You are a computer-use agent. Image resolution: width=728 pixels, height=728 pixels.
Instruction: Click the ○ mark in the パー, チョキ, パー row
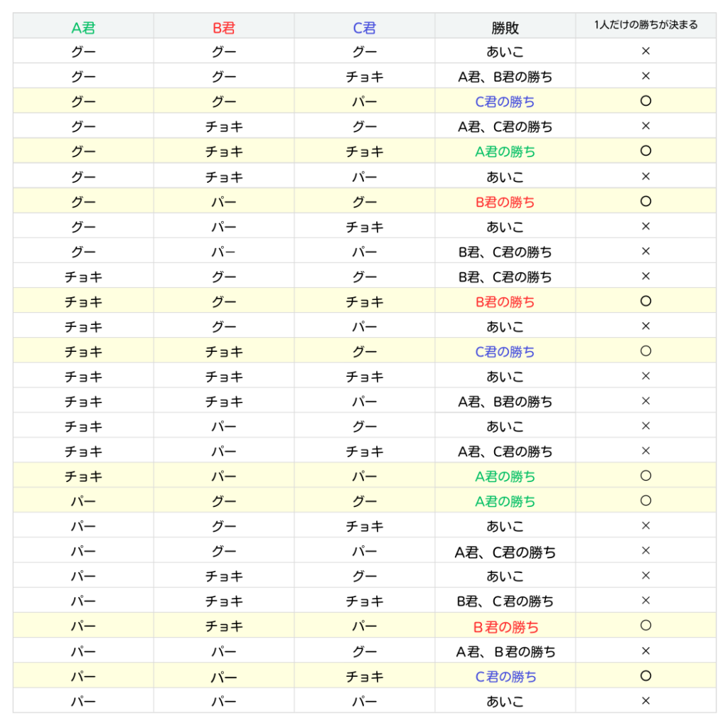pos(646,626)
